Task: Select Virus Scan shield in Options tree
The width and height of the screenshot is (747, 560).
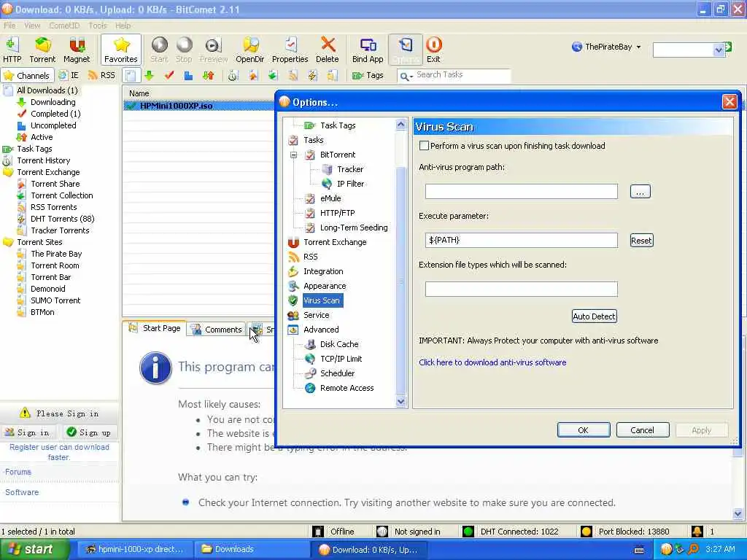Action: click(x=293, y=300)
